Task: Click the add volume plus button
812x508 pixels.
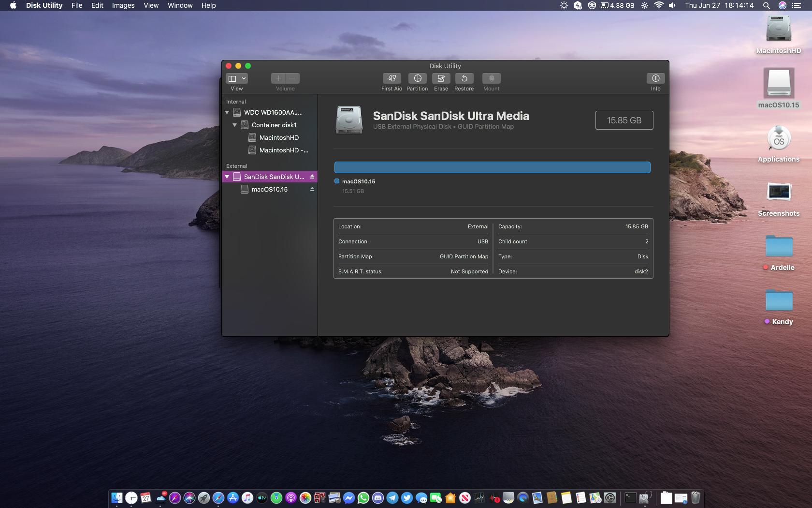Action: coord(278,78)
